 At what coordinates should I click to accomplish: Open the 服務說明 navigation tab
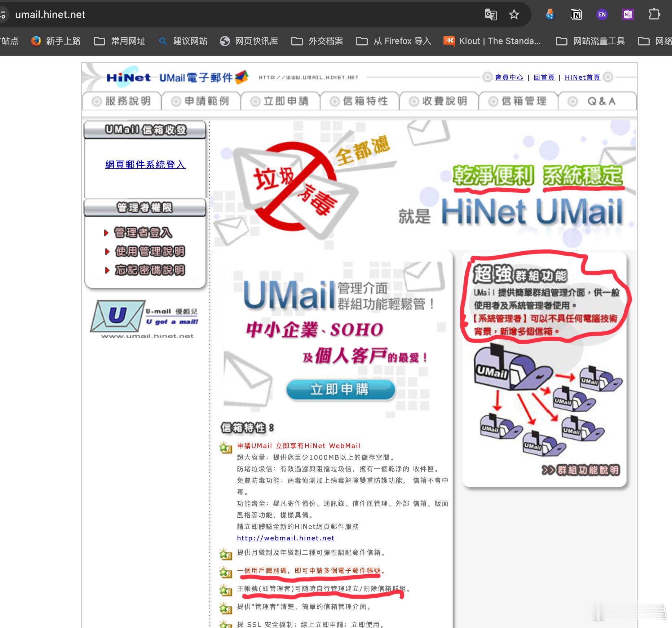(121, 101)
